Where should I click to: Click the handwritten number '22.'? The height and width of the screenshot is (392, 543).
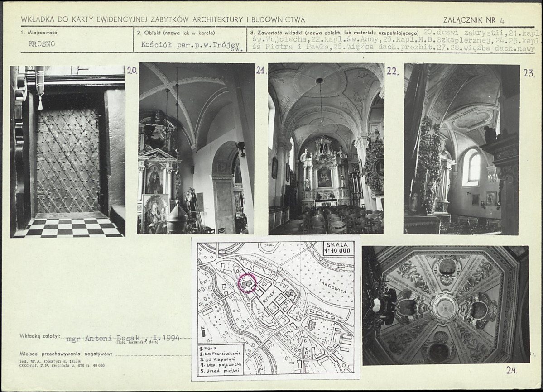click(392, 71)
